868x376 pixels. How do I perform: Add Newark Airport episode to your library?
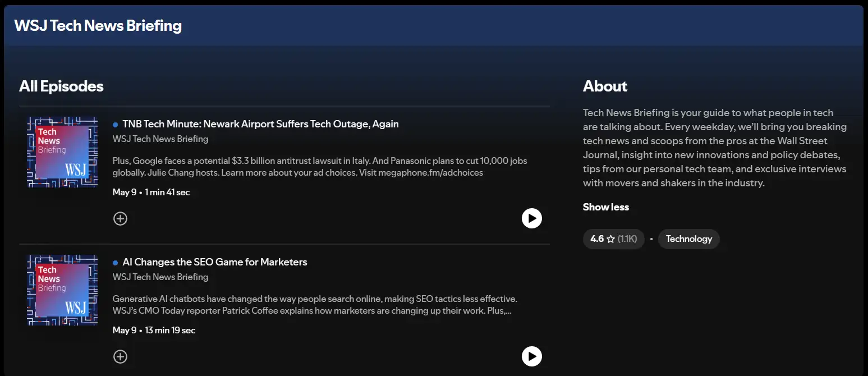tap(120, 218)
